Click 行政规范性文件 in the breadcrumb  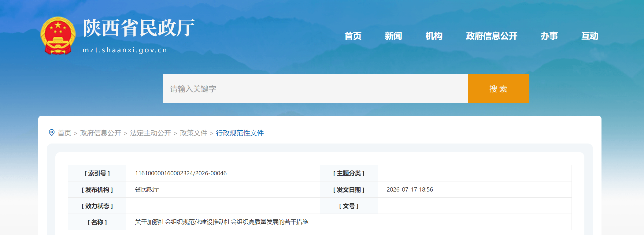(240, 133)
